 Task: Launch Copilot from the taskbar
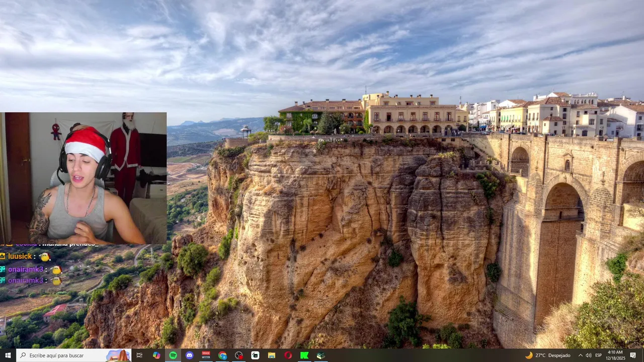(156, 355)
